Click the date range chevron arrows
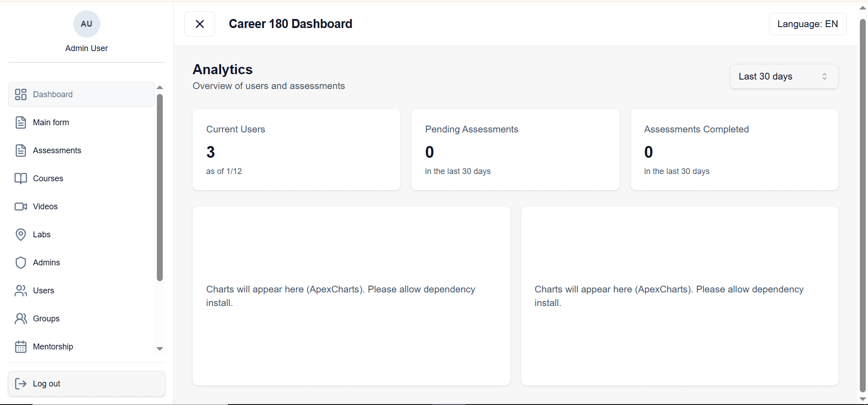The width and height of the screenshot is (868, 405). point(825,76)
